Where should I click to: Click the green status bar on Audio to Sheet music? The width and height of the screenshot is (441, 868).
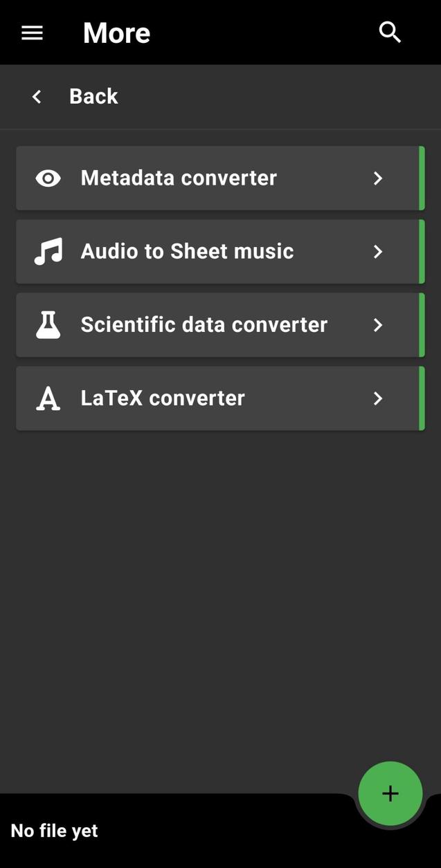pos(422,250)
